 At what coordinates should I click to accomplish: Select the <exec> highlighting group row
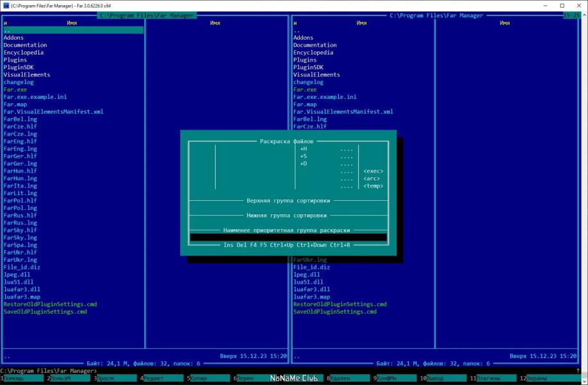coord(288,171)
